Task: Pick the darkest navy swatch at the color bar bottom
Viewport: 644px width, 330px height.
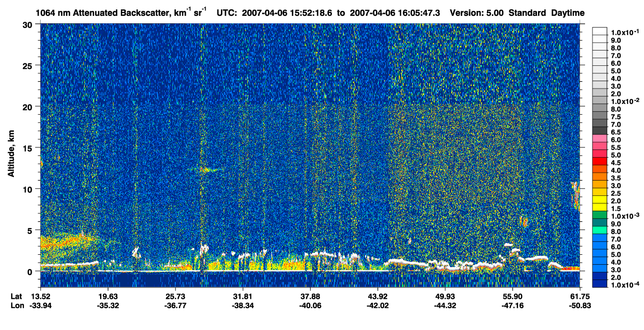Action: (600, 284)
